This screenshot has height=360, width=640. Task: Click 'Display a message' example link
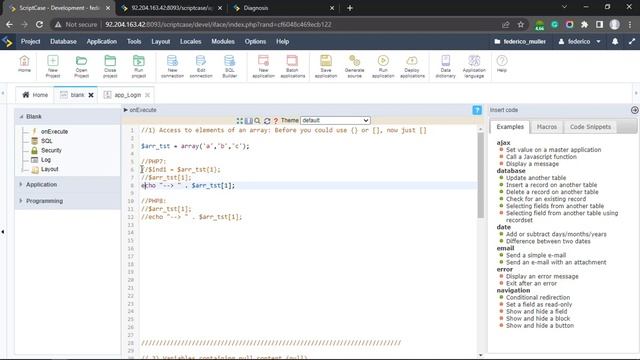pyautogui.click(x=532, y=164)
